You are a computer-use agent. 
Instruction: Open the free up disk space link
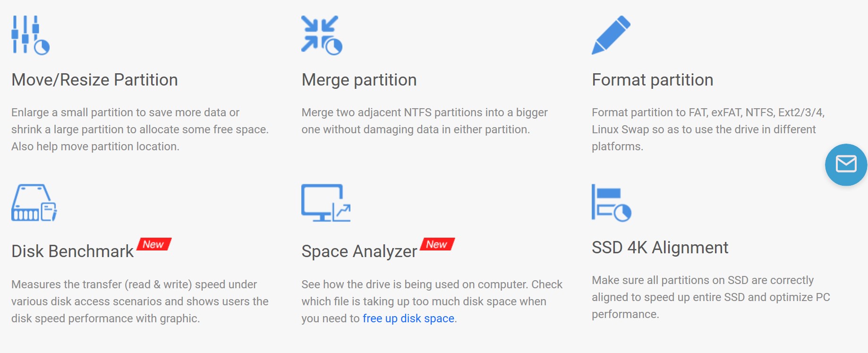(408, 319)
